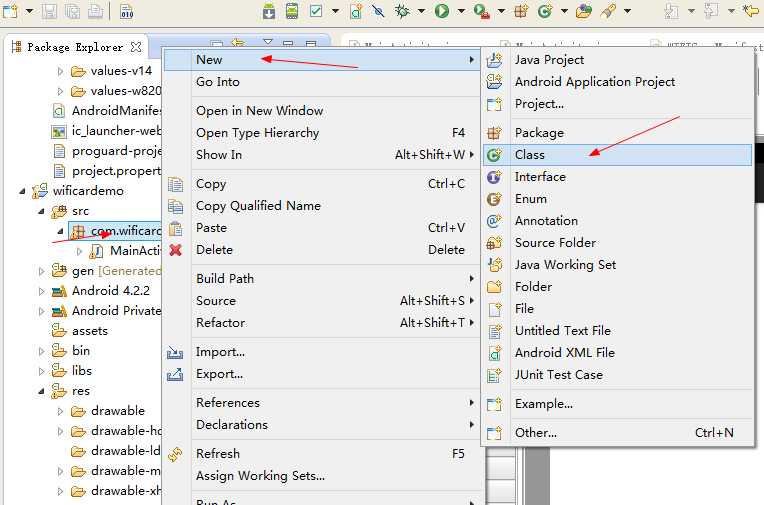Choose Copy Qualified Name
This screenshot has height=505, width=764.
322,206
